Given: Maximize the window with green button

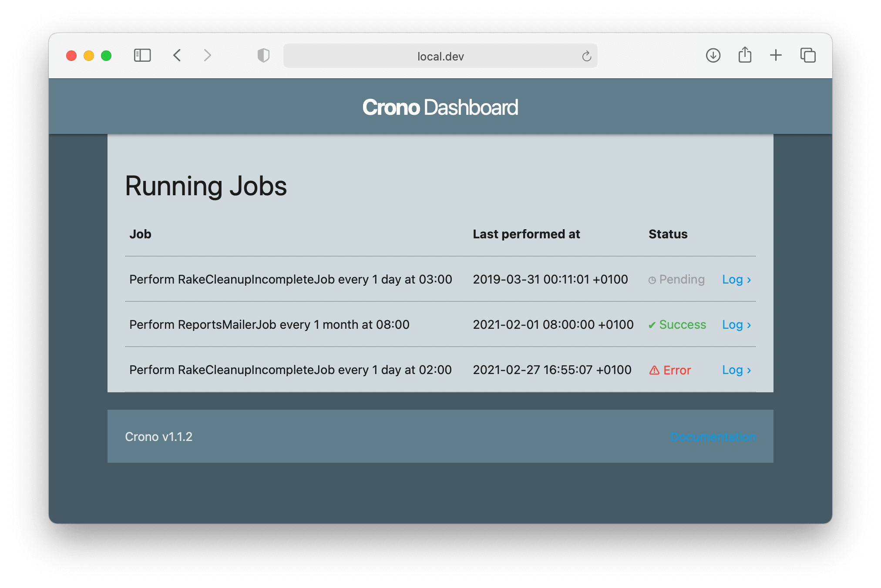Looking at the screenshot, I should tap(106, 56).
